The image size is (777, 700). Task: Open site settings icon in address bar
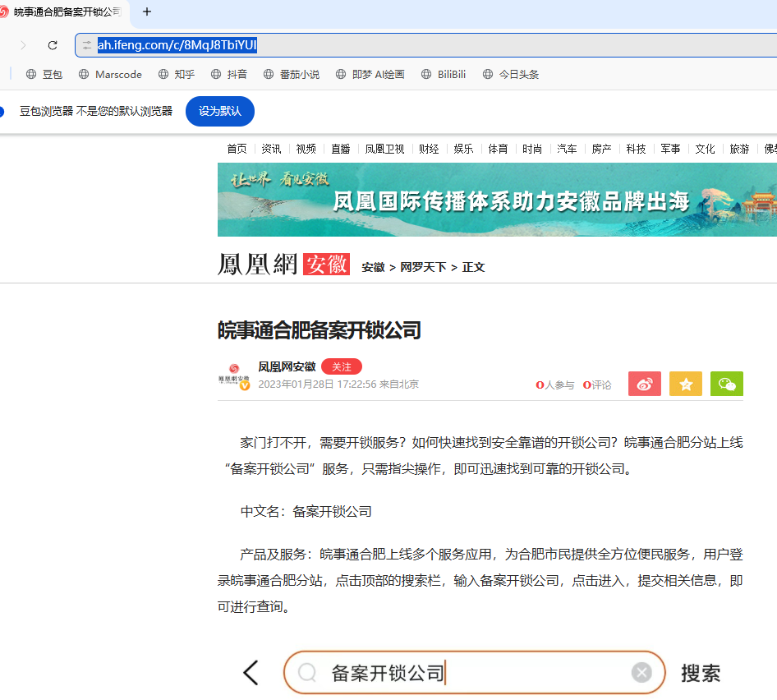[x=87, y=45]
